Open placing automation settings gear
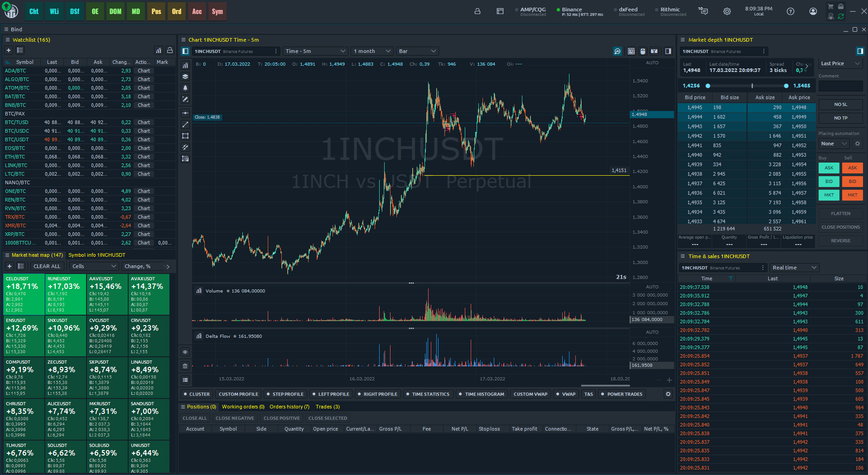 pos(858,144)
